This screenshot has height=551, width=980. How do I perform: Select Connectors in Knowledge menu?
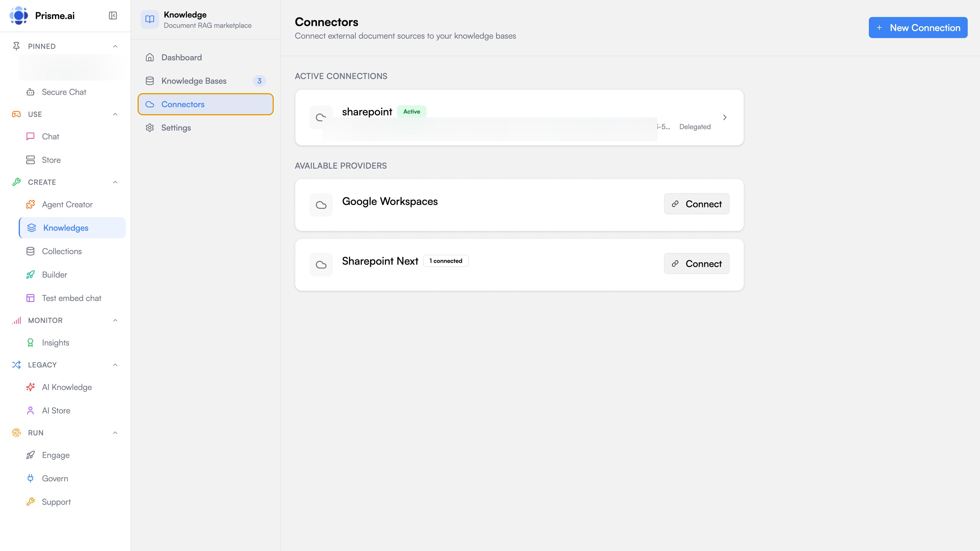pyautogui.click(x=205, y=104)
